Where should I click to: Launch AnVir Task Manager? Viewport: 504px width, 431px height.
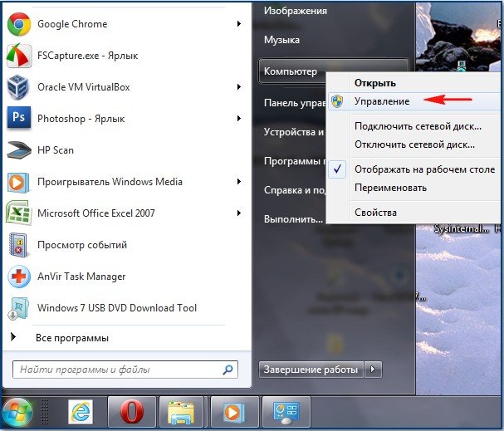click(81, 277)
